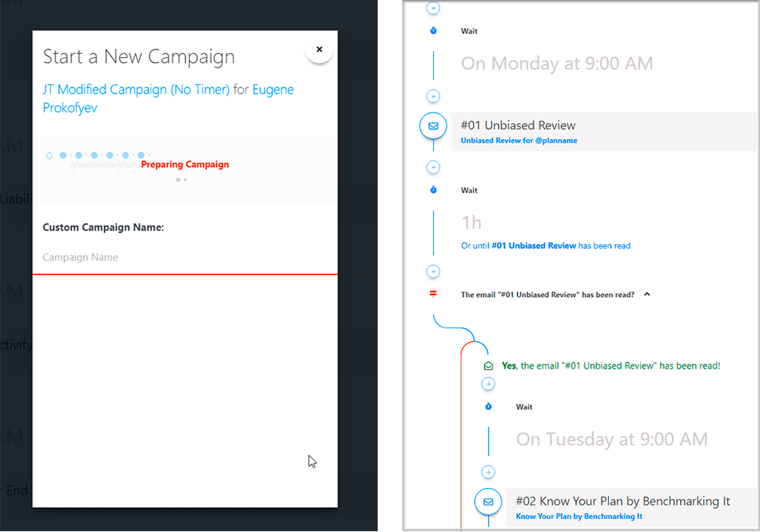Image resolution: width=760 pixels, height=532 pixels.
Task: Click the bell icon in campaign preview
Action: 49,156
